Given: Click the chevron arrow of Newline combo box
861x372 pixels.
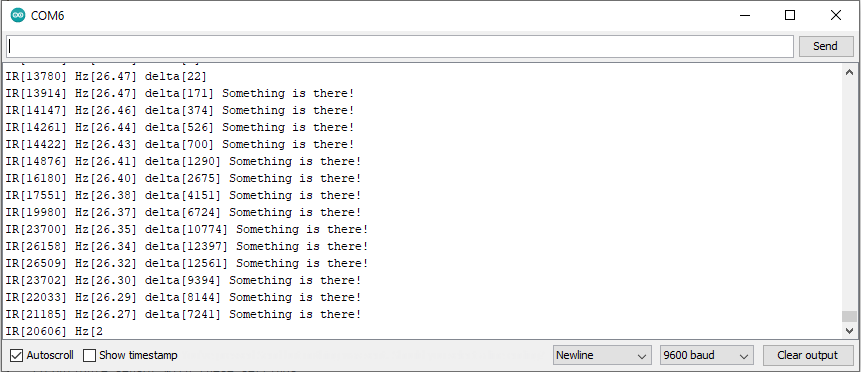Looking at the screenshot, I should pyautogui.click(x=641, y=356).
